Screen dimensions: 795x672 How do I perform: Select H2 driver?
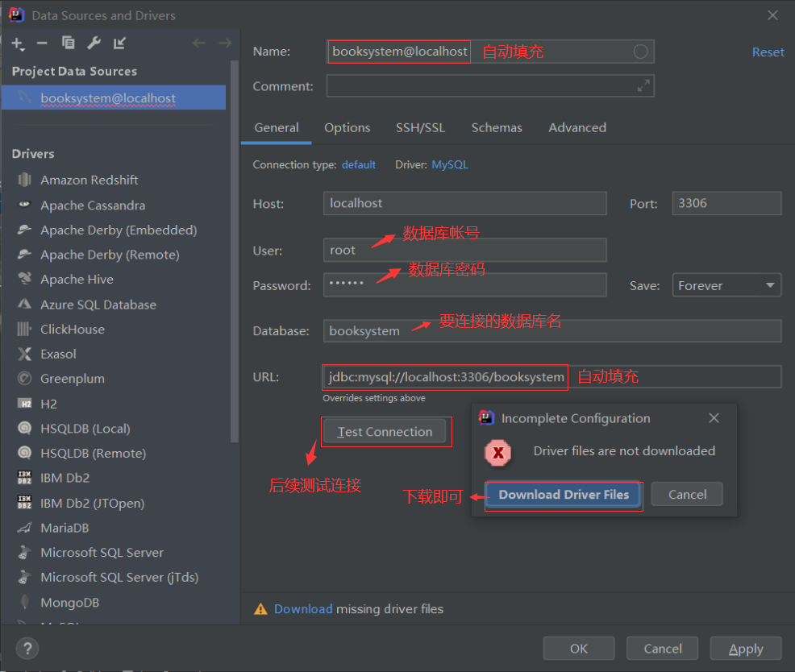coord(48,404)
